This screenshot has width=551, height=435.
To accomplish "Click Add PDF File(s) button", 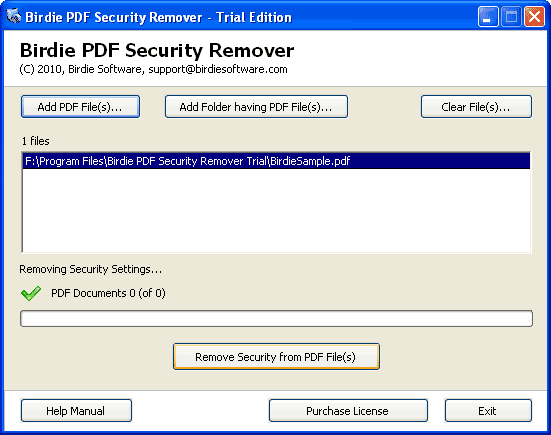I will [80, 106].
